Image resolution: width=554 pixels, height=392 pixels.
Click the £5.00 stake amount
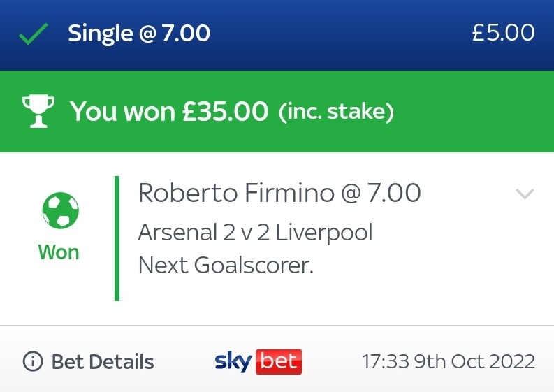tap(503, 33)
